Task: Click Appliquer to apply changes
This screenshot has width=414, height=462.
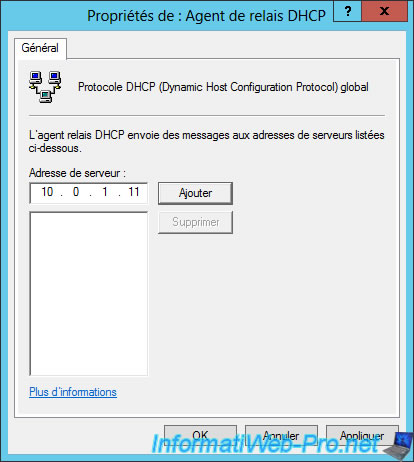Action: click(362, 435)
